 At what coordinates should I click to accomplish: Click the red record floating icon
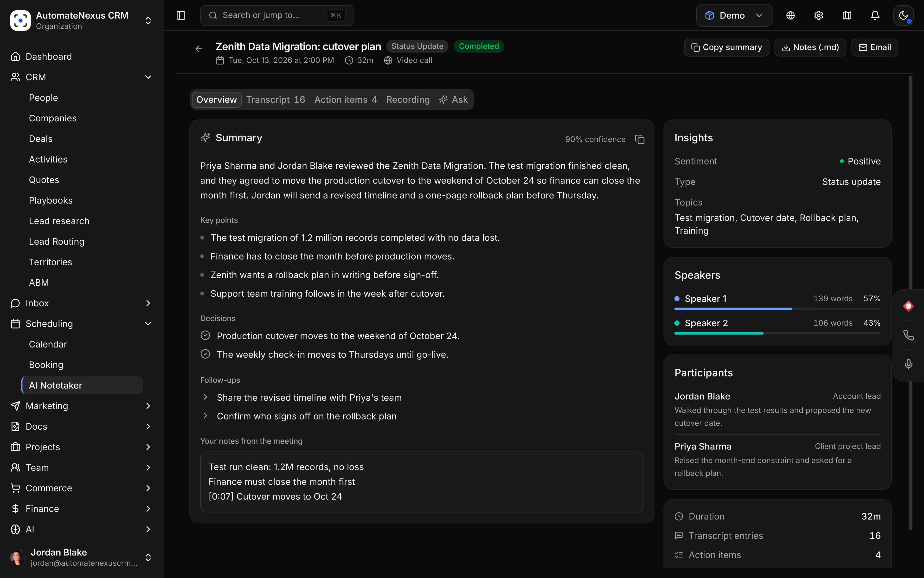(x=908, y=306)
